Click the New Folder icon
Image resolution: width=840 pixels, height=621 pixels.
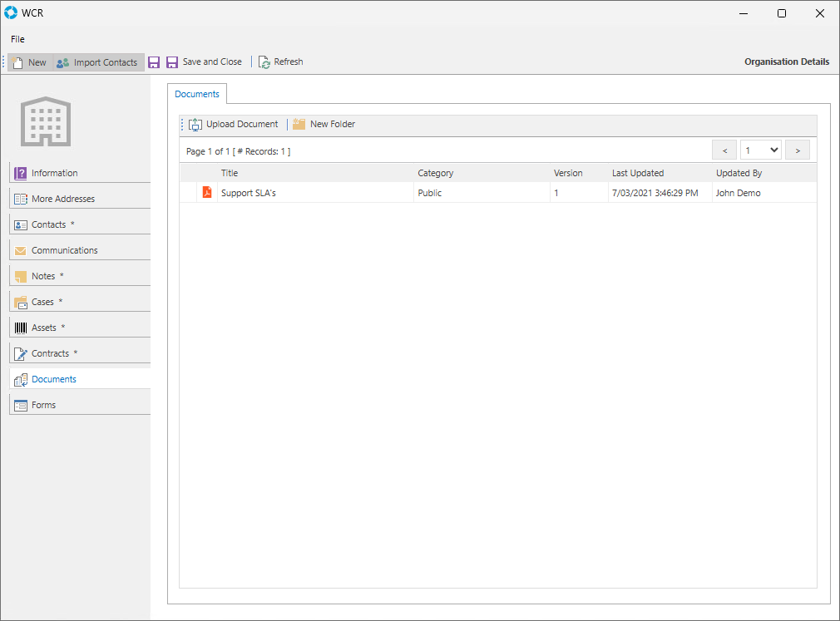(x=299, y=125)
